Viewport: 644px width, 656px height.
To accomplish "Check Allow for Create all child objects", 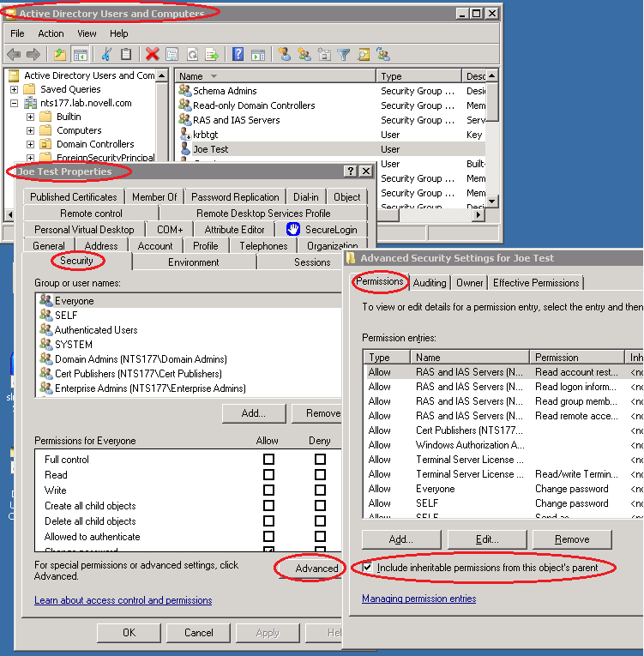I will (x=268, y=505).
